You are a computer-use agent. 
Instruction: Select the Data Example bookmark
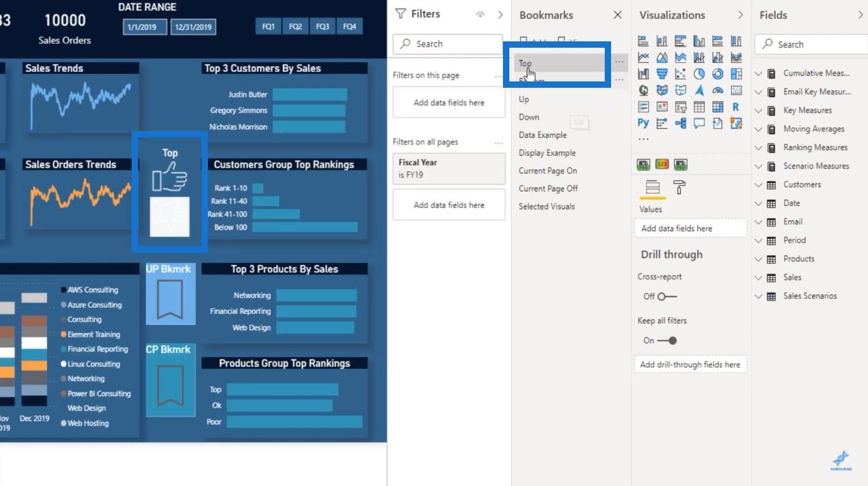tap(542, 135)
